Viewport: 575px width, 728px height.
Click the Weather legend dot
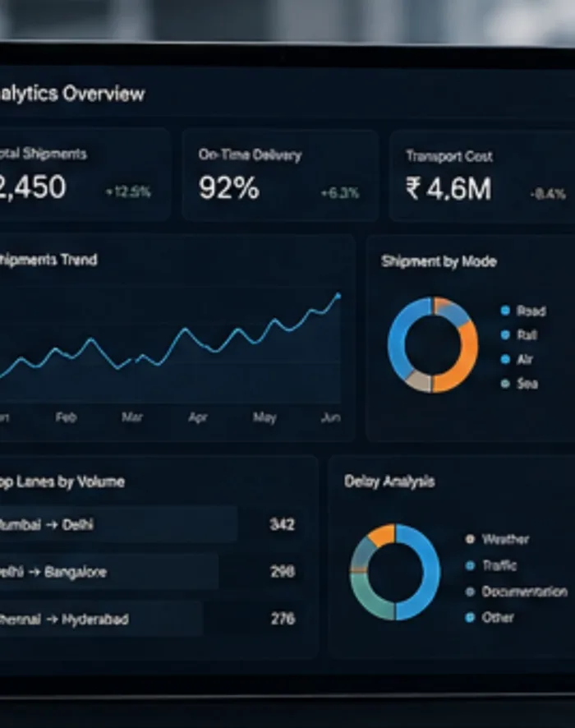point(470,539)
